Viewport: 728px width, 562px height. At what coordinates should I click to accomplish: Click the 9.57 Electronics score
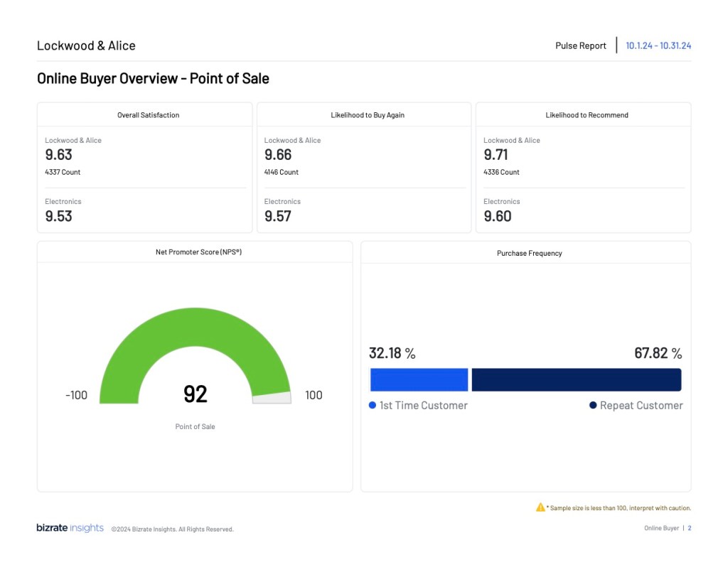[278, 216]
